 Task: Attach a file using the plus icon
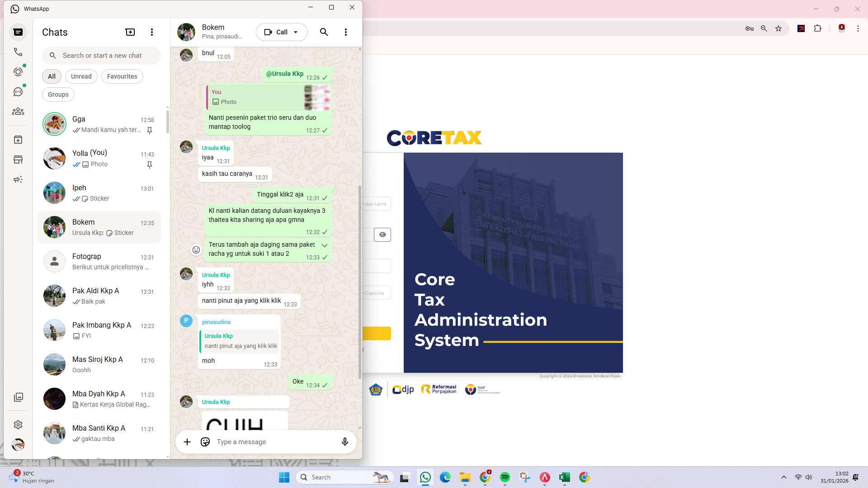click(187, 442)
